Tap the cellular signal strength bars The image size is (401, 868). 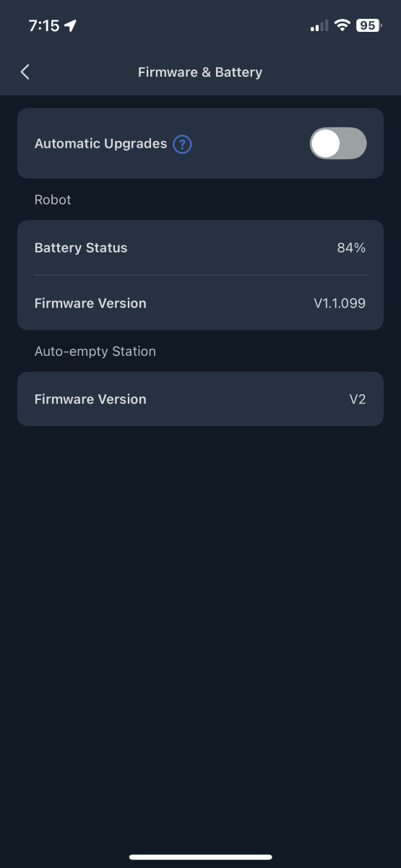pyautogui.click(x=319, y=26)
